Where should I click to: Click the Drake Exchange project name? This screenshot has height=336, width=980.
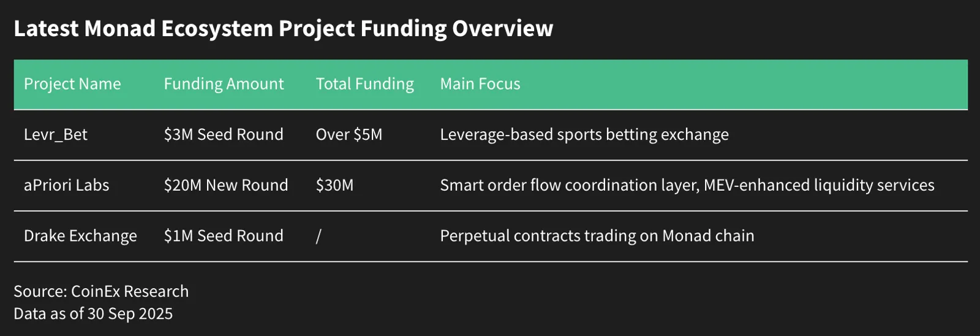pyautogui.click(x=80, y=236)
